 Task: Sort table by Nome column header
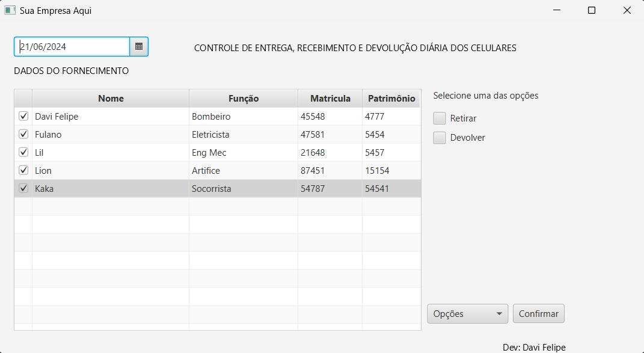pos(111,99)
